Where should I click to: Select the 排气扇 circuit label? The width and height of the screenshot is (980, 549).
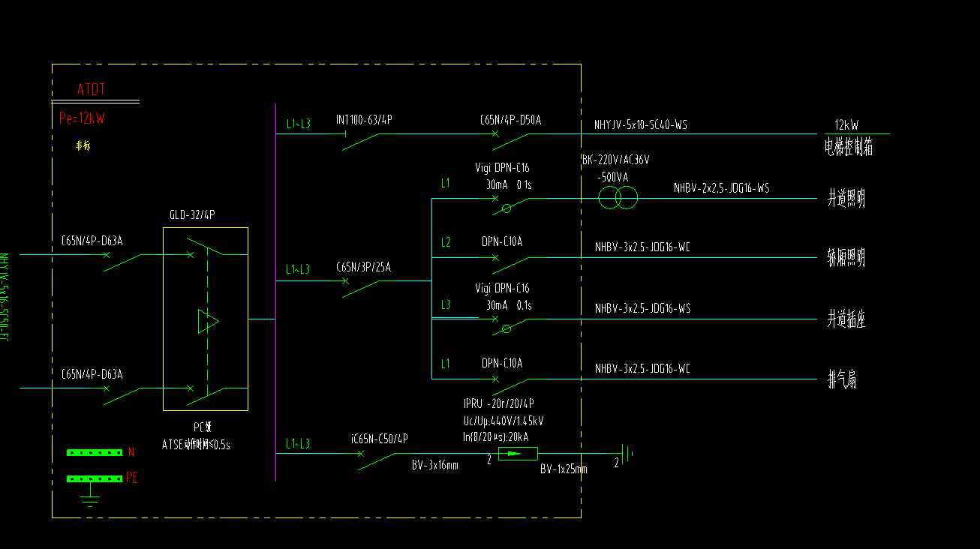(x=842, y=380)
